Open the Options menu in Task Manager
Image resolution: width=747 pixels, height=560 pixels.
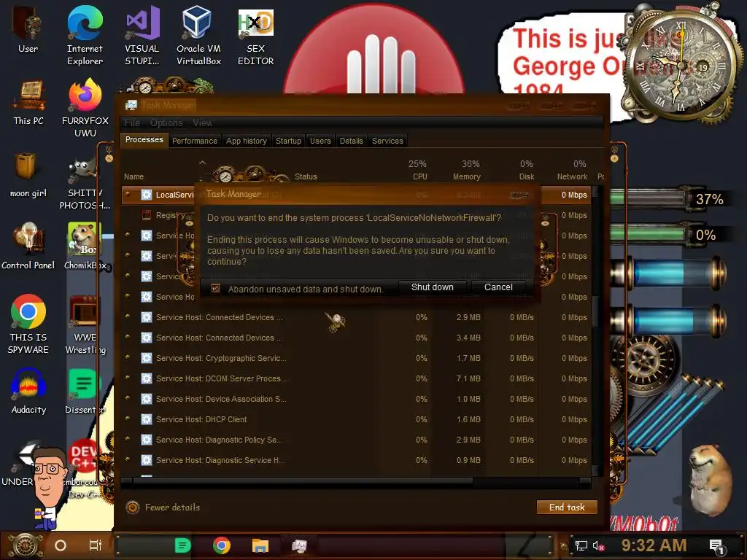[166, 122]
